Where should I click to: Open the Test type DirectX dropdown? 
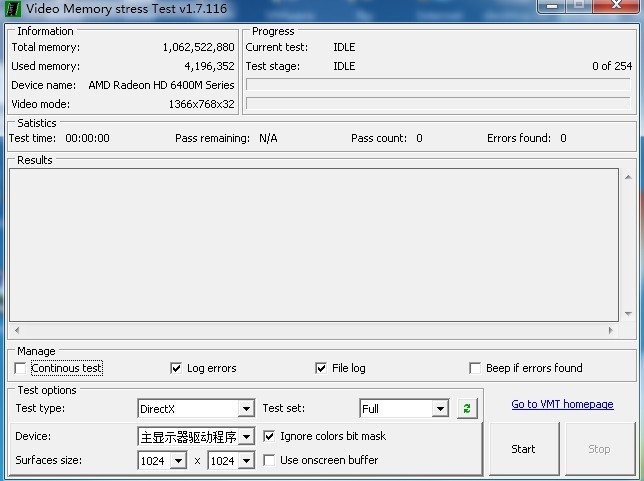(246, 409)
